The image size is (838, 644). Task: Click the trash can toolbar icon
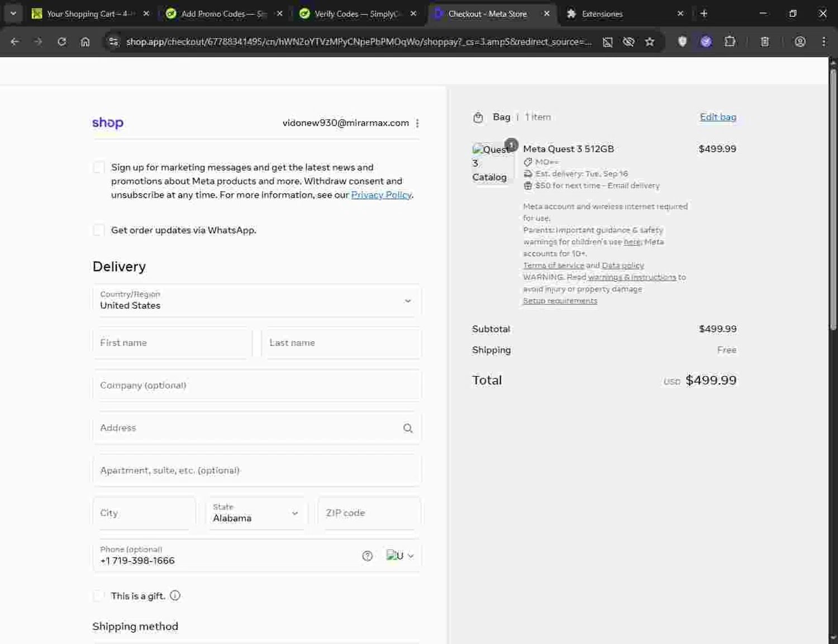point(765,41)
